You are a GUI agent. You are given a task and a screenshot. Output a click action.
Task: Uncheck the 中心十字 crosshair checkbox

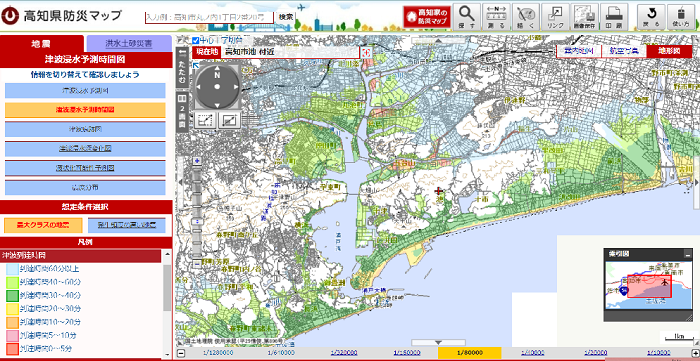[x=196, y=40]
